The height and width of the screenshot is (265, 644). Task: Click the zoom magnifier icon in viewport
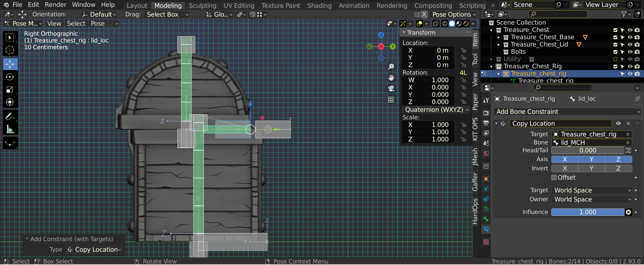coord(391,67)
